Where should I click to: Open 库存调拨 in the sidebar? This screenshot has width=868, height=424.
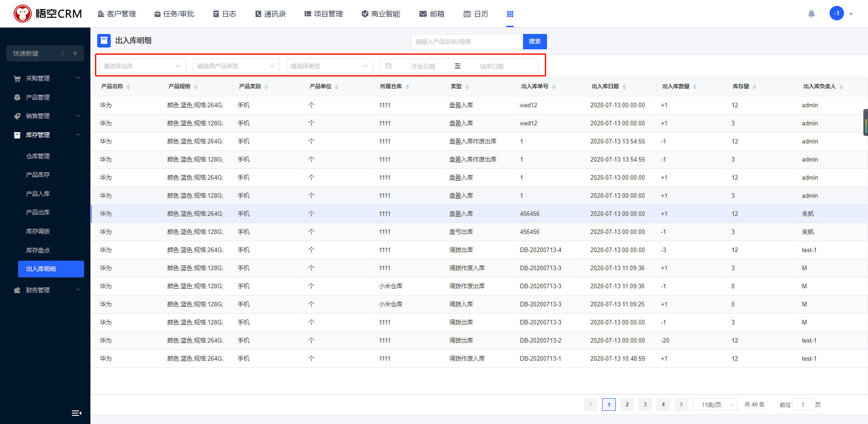click(x=38, y=231)
